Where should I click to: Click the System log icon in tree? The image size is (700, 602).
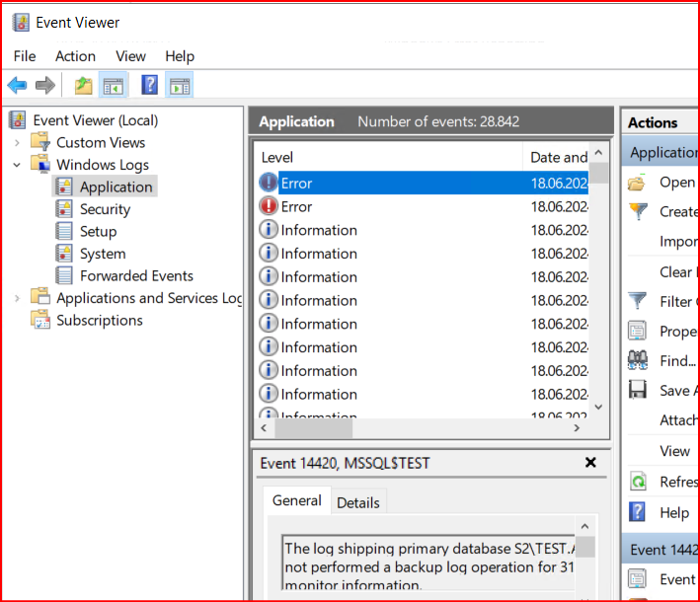pyautogui.click(x=64, y=254)
